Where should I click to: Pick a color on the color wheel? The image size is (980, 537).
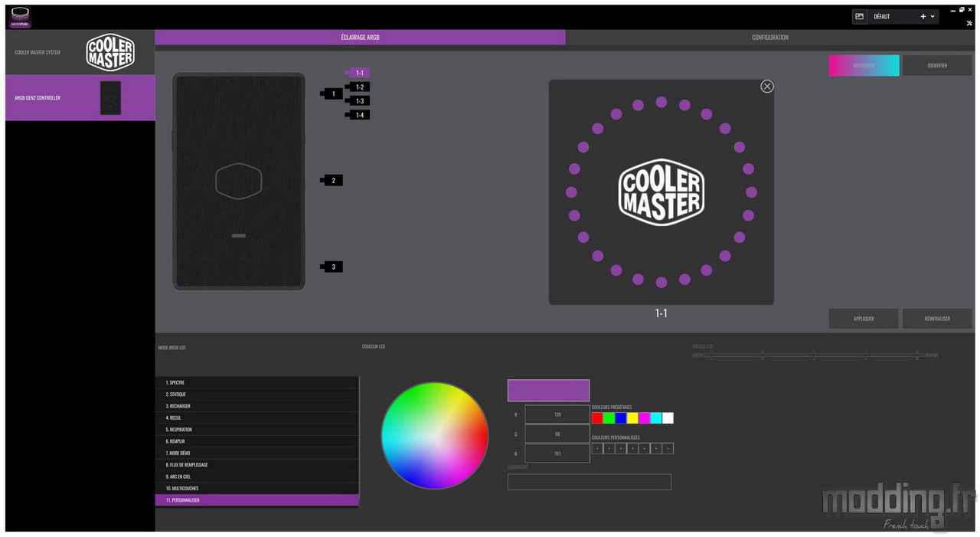435,436
